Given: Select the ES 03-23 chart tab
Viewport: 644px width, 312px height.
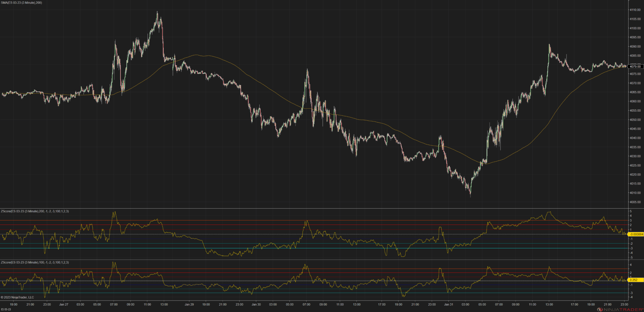Looking at the screenshot, I should pyautogui.click(x=6, y=309).
